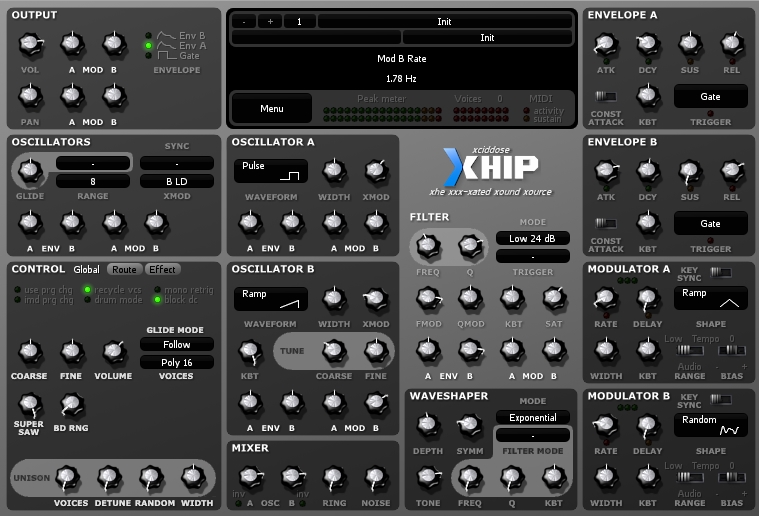The image size is (759, 516).
Task: Click Modulator A RATE knob
Action: coord(606,298)
